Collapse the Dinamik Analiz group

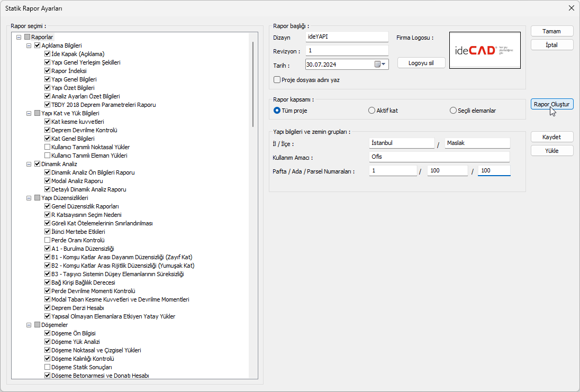tap(29, 164)
